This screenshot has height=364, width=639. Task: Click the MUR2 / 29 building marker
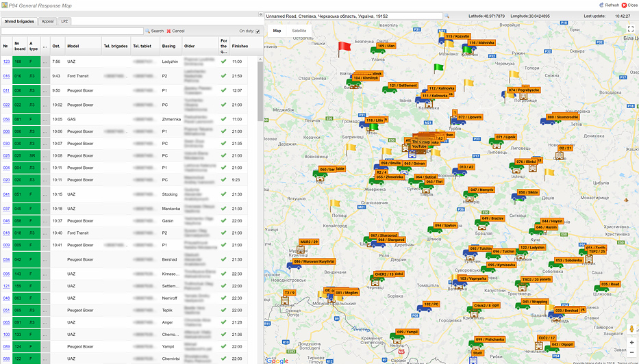(x=301, y=250)
